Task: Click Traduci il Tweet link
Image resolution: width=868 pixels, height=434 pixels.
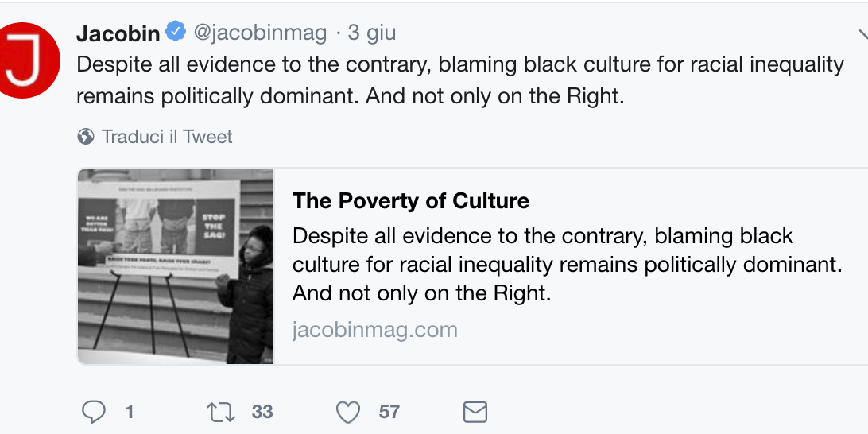Action: pos(167,137)
